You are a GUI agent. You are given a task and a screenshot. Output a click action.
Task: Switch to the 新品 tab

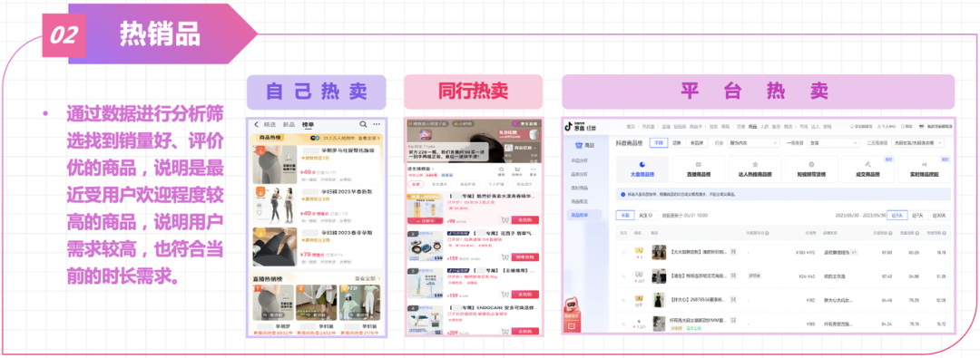click(289, 124)
